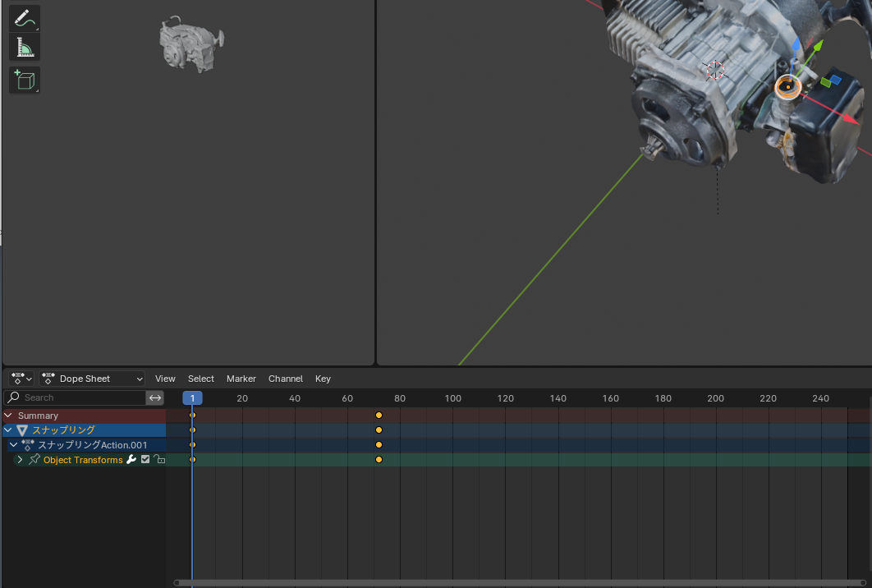Open the Marker menu
Screen dimensions: 872x588
click(241, 379)
